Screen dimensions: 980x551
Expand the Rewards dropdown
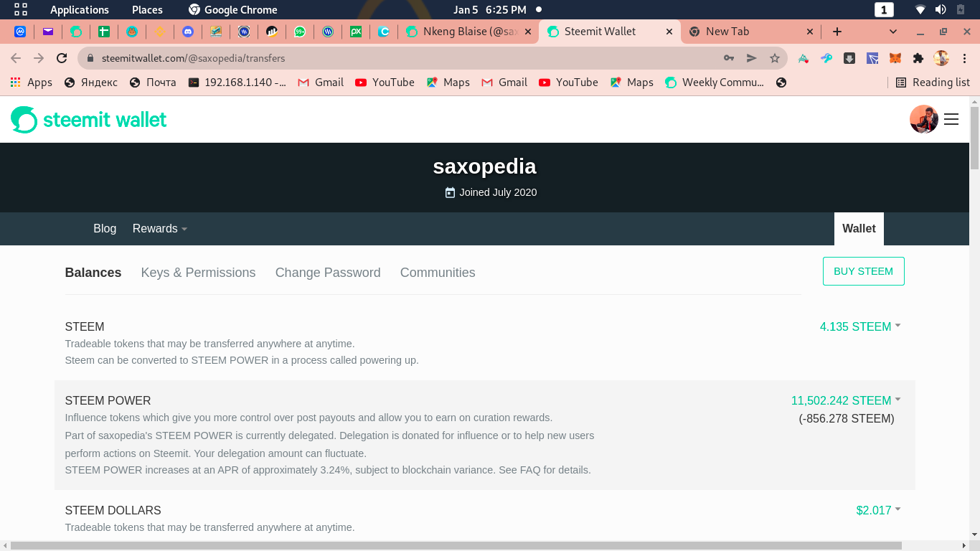coord(160,228)
